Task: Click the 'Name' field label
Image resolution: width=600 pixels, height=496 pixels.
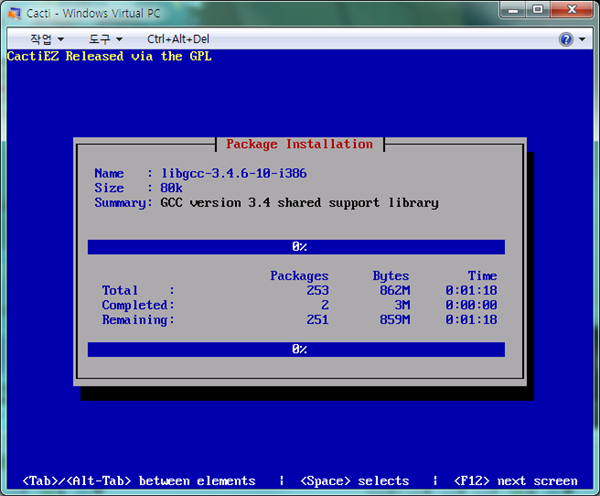Action: [x=109, y=173]
